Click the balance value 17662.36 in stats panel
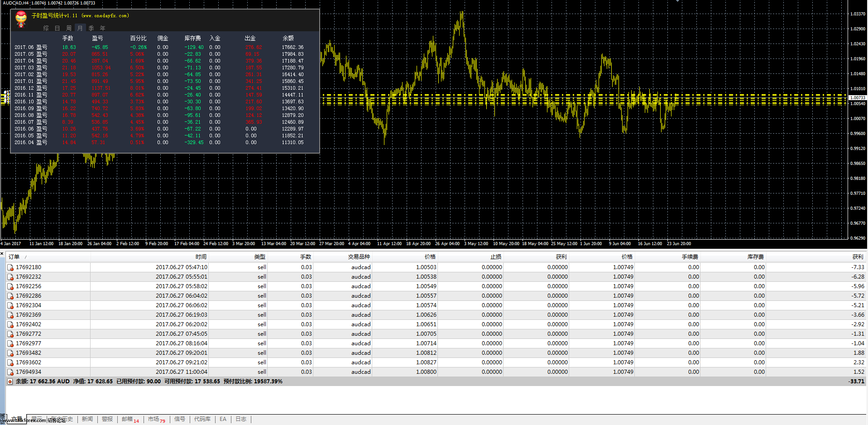The height and width of the screenshot is (425, 868). point(293,47)
